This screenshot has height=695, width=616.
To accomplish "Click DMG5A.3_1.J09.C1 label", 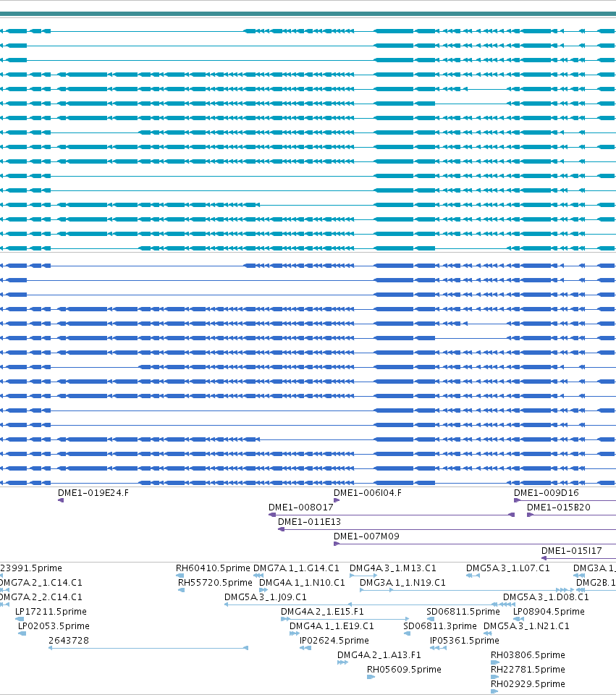I will (266, 597).
